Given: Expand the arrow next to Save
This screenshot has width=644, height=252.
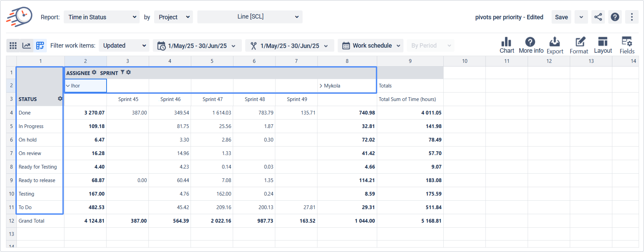Looking at the screenshot, I should click(x=581, y=17).
